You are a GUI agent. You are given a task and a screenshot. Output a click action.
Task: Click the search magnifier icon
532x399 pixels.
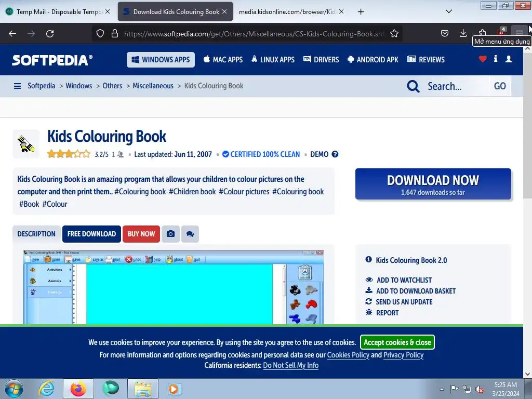413,86
